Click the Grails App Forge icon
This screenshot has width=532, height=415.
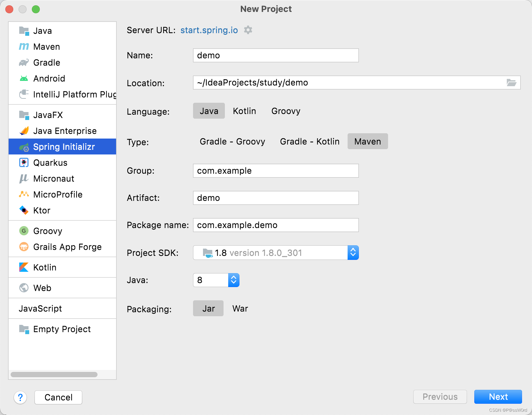(24, 247)
